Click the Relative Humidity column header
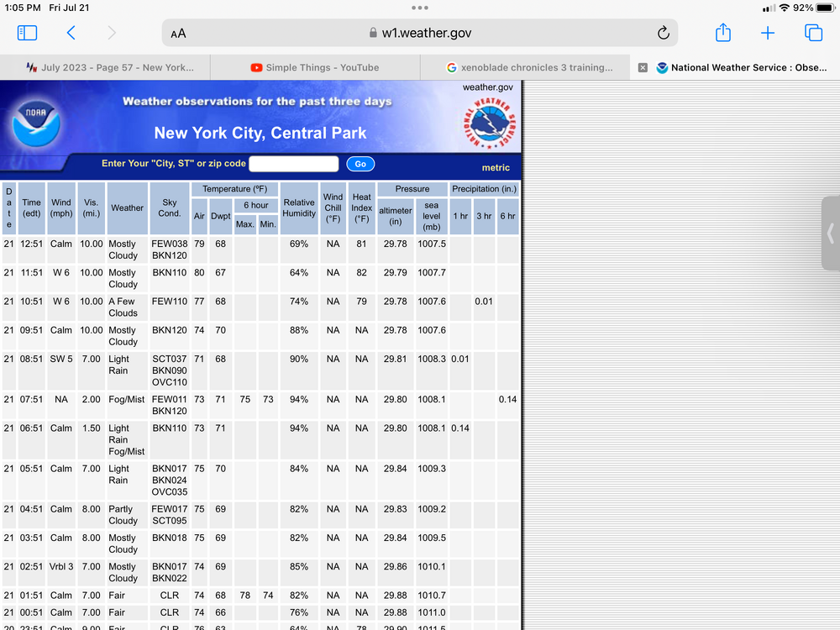The width and height of the screenshot is (840, 630). pyautogui.click(x=299, y=207)
